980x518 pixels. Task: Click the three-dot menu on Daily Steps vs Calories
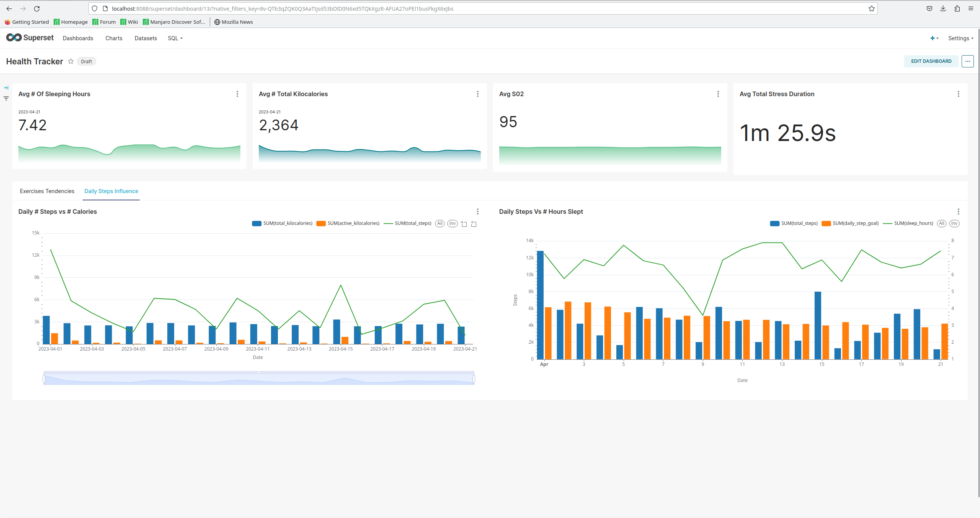coord(478,211)
